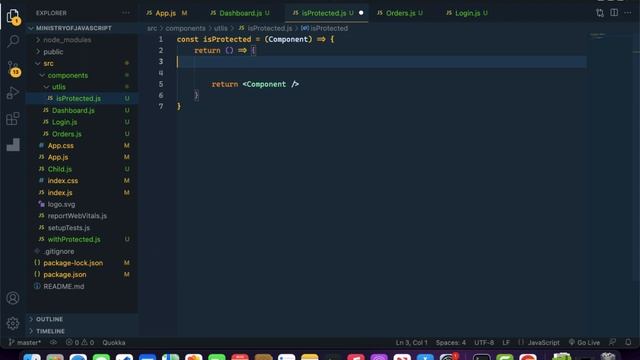
Task: Open errors and warnings count in status bar
Action: (x=80, y=342)
